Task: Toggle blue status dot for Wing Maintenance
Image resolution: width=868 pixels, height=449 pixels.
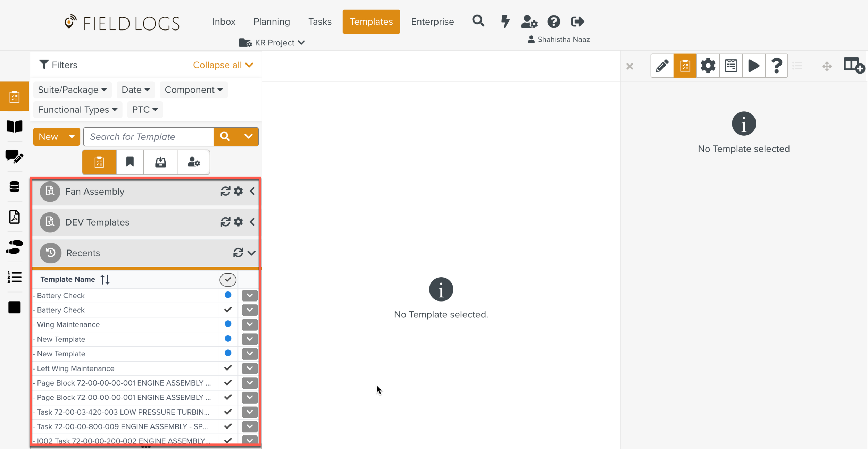Action: click(228, 324)
